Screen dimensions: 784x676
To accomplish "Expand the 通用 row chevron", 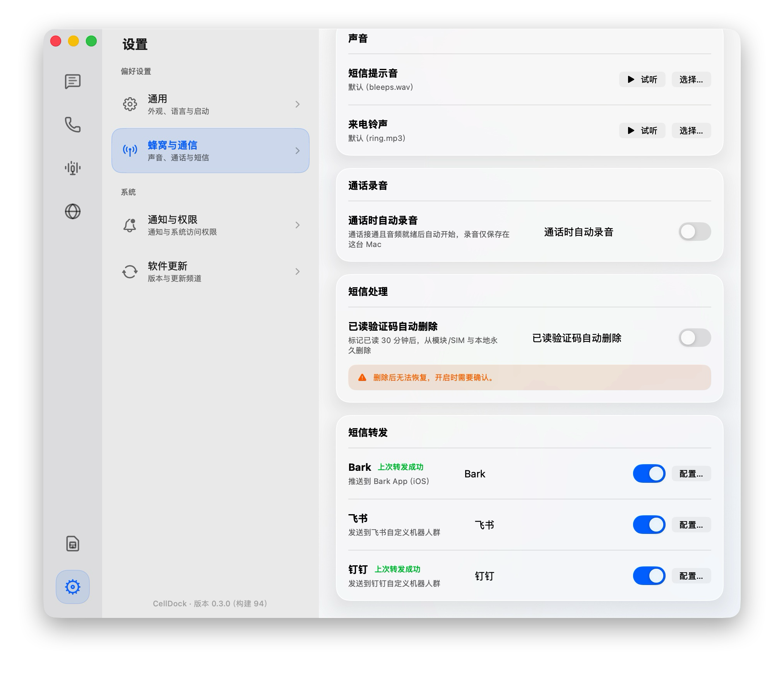I will (x=297, y=104).
